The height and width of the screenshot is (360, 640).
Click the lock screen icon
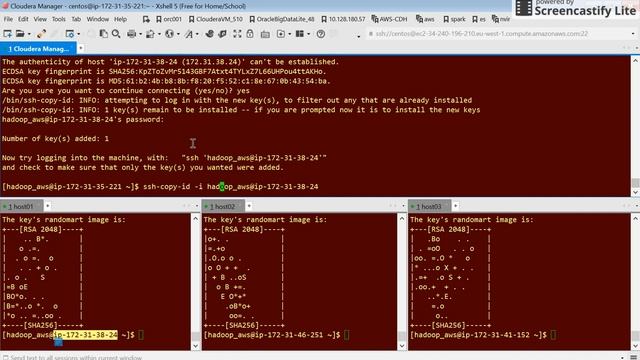click(x=250, y=34)
